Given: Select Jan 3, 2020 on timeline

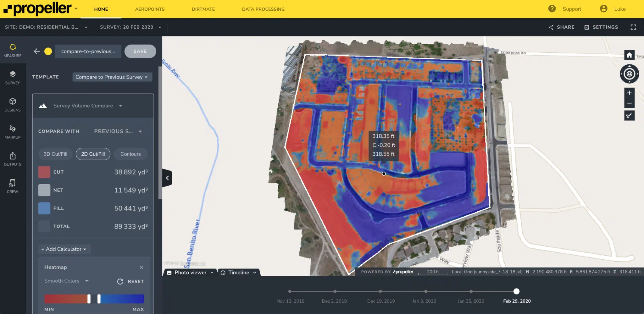Looking at the screenshot, I should 425,291.
